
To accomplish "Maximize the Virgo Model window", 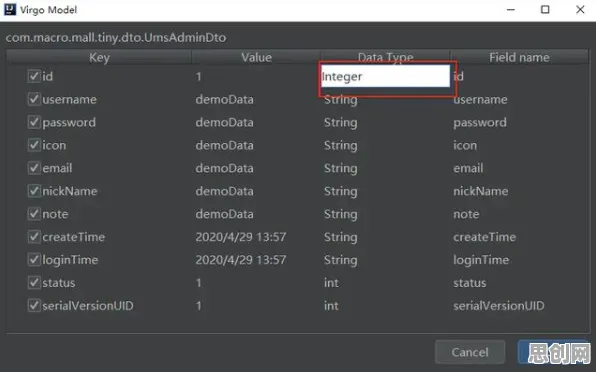I will pos(545,9).
